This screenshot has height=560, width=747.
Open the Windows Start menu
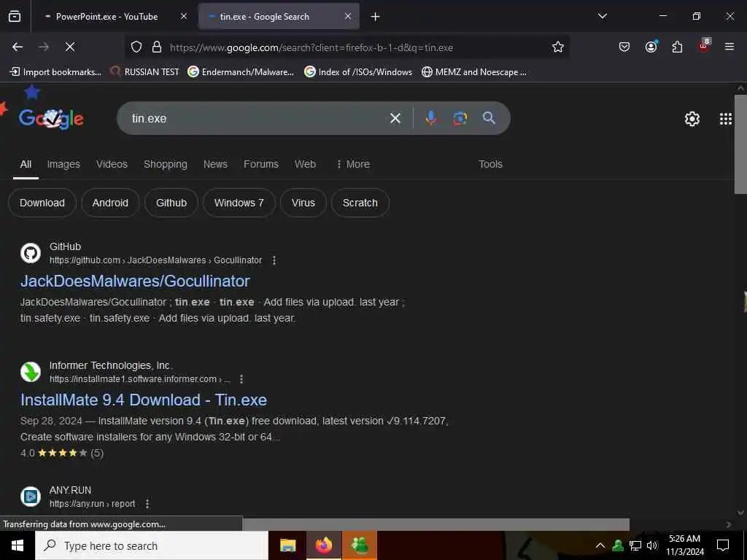18,545
